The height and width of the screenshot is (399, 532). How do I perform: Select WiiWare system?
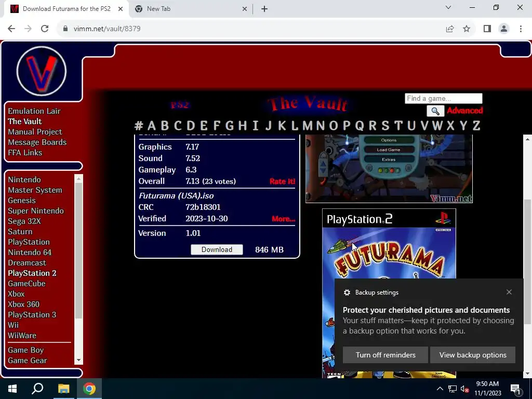click(22, 335)
